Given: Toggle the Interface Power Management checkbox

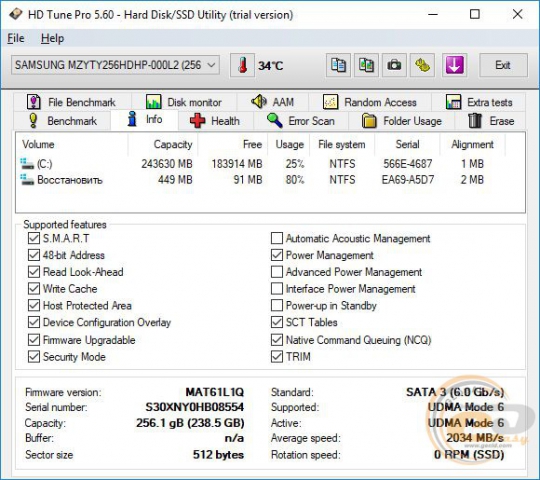Looking at the screenshot, I should (x=277, y=288).
